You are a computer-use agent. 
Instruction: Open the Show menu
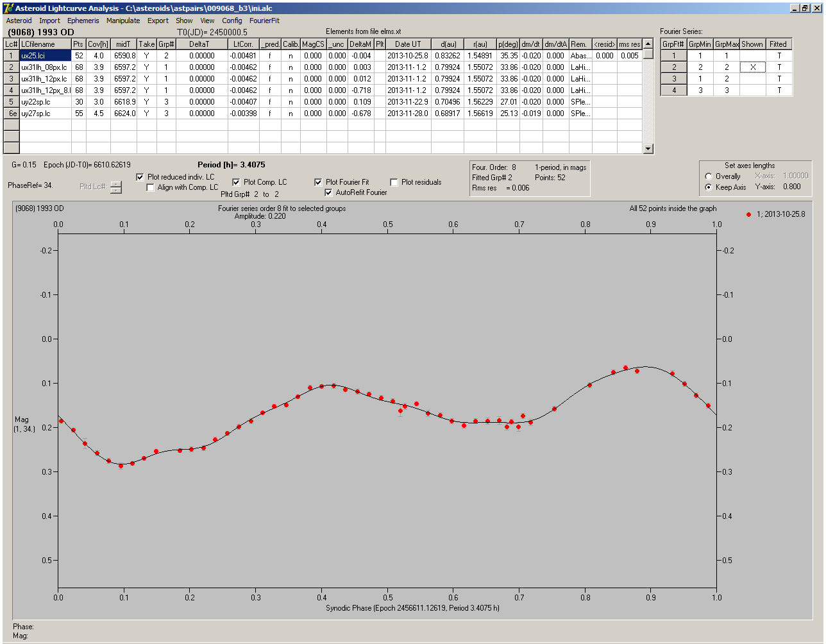pos(184,21)
